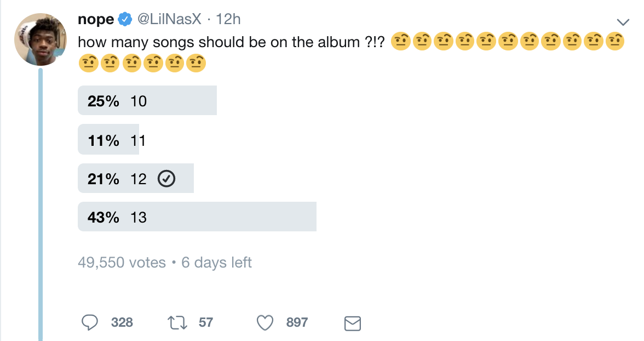
Task: Click the 12h timestamp link
Action: point(229,20)
